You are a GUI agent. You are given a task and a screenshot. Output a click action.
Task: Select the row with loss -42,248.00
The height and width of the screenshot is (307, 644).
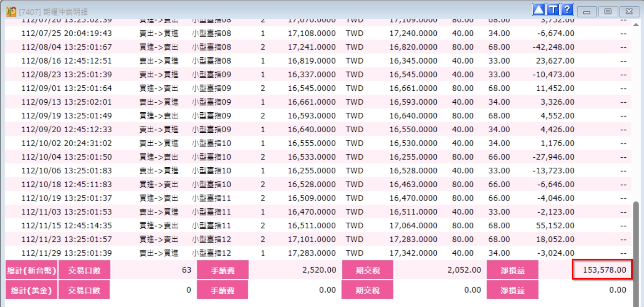pos(318,47)
